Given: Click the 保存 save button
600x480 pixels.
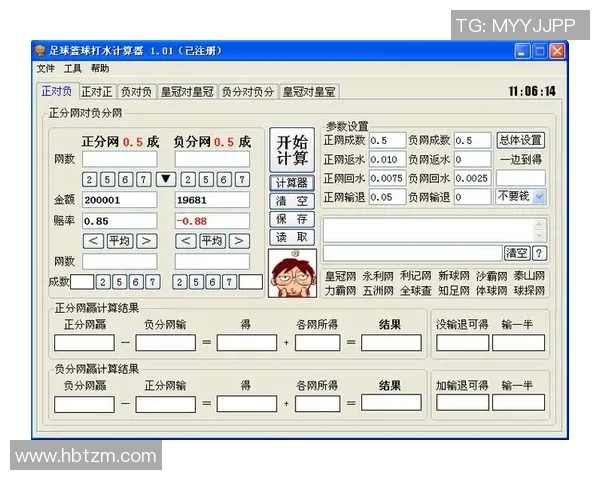Looking at the screenshot, I should (292, 219).
